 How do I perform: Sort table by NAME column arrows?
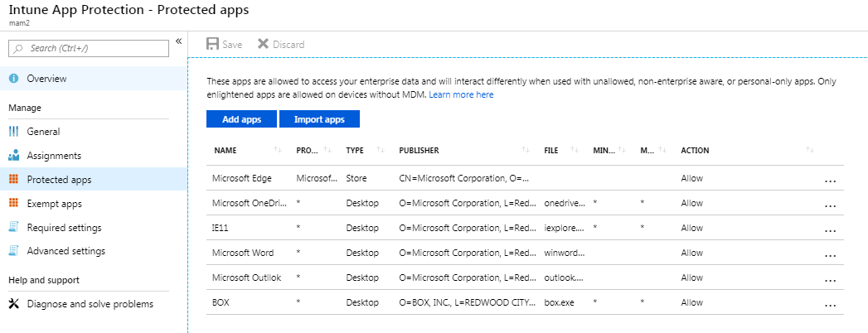[278, 150]
